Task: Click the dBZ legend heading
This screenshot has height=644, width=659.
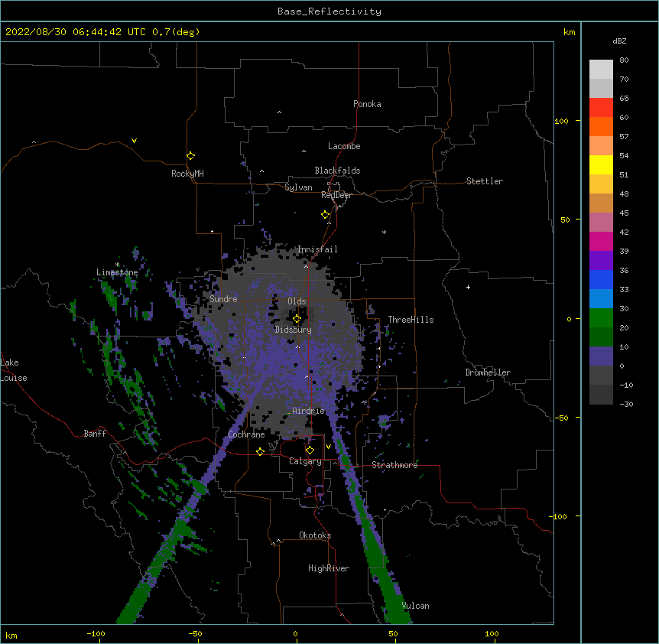Action: (x=619, y=41)
